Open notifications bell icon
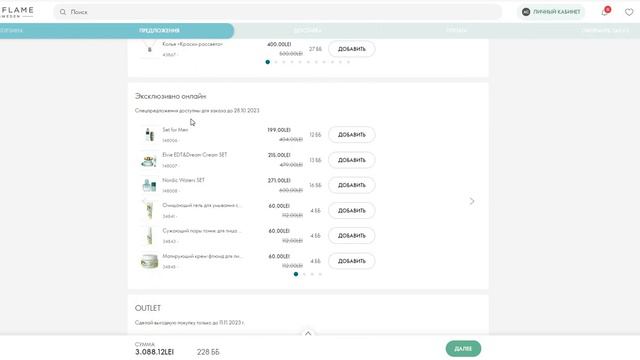This screenshot has height=360, width=640. [605, 12]
